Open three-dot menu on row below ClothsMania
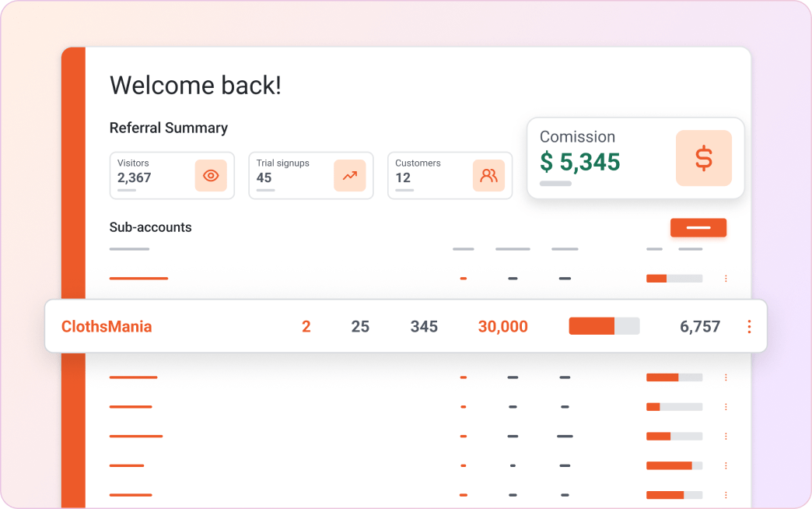This screenshot has width=812, height=509. [x=726, y=377]
